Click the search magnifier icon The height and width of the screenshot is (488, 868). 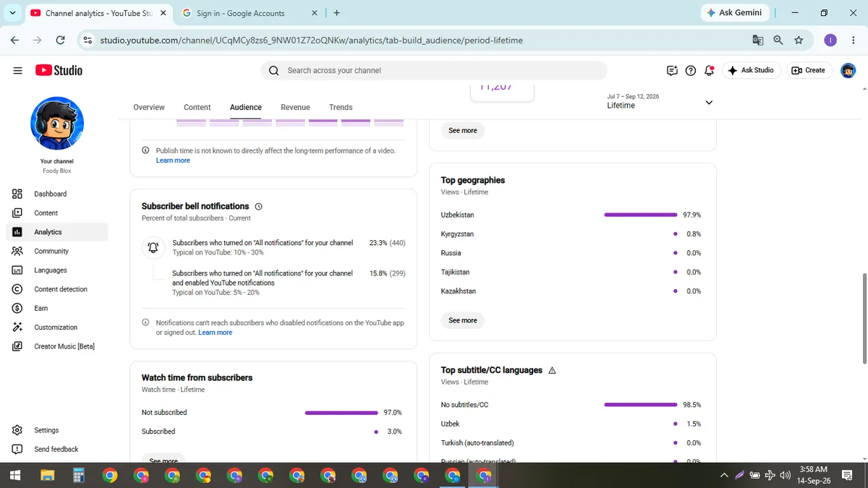pyautogui.click(x=273, y=70)
